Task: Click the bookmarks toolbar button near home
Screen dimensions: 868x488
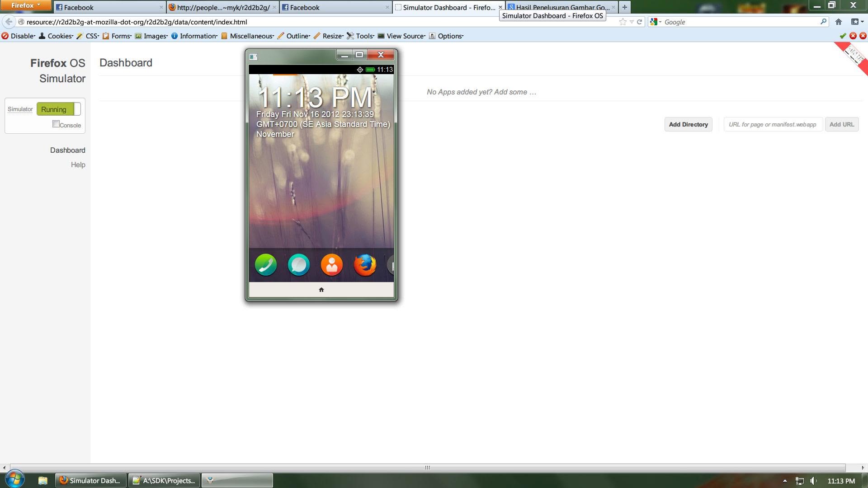Action: click(x=857, y=22)
